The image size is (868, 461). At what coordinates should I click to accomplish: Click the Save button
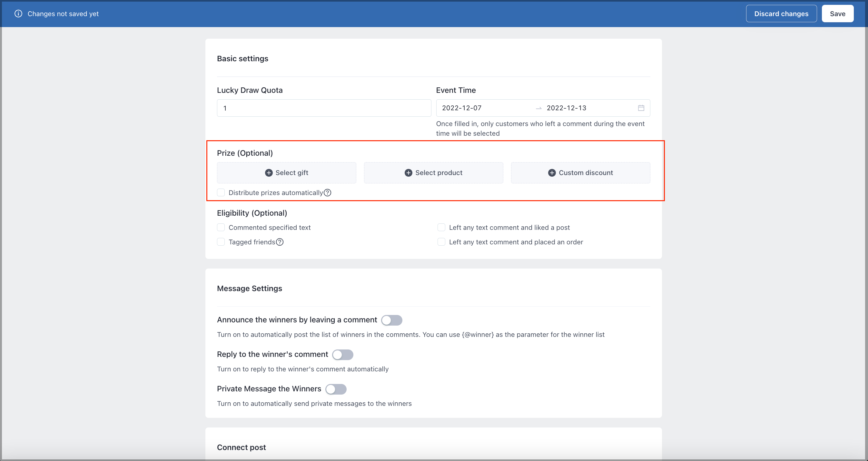[837, 14]
